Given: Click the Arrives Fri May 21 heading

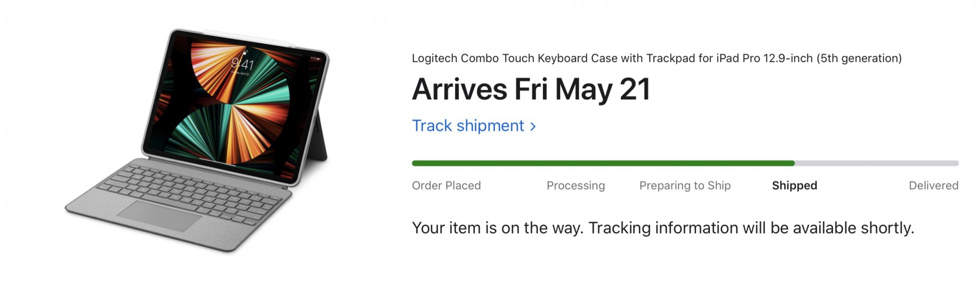Looking at the screenshot, I should (x=531, y=90).
